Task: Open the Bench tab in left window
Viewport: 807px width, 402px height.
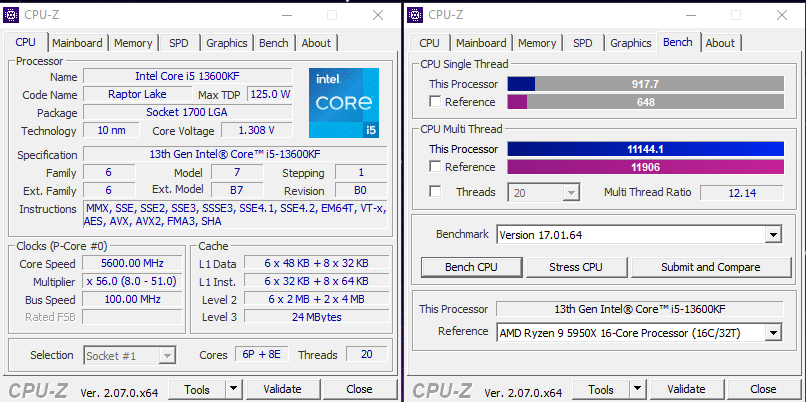Action: click(x=273, y=43)
